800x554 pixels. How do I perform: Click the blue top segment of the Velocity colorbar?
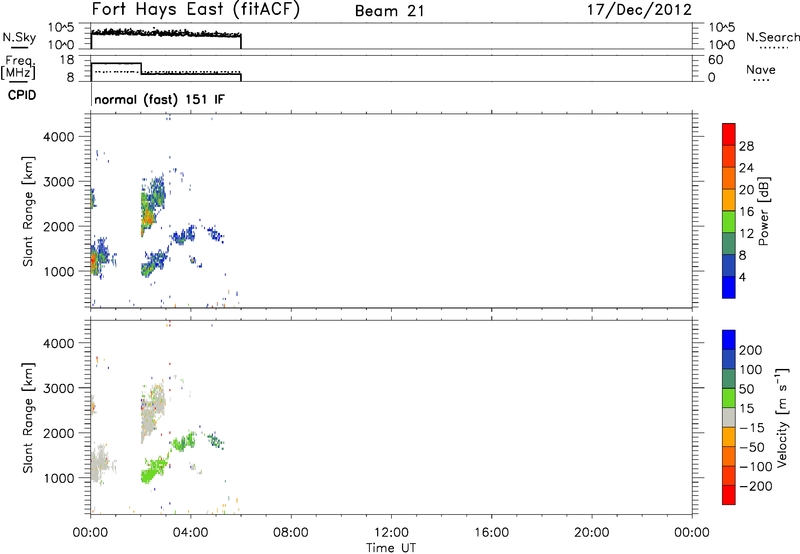tap(729, 340)
